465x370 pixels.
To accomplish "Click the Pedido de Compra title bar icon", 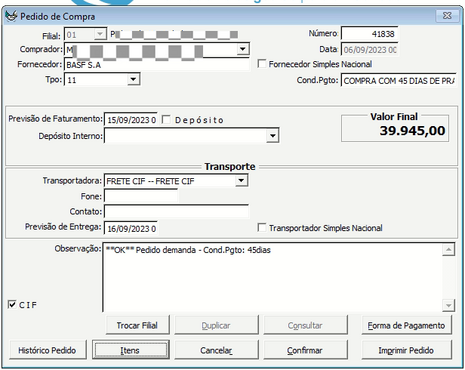I will click(11, 16).
